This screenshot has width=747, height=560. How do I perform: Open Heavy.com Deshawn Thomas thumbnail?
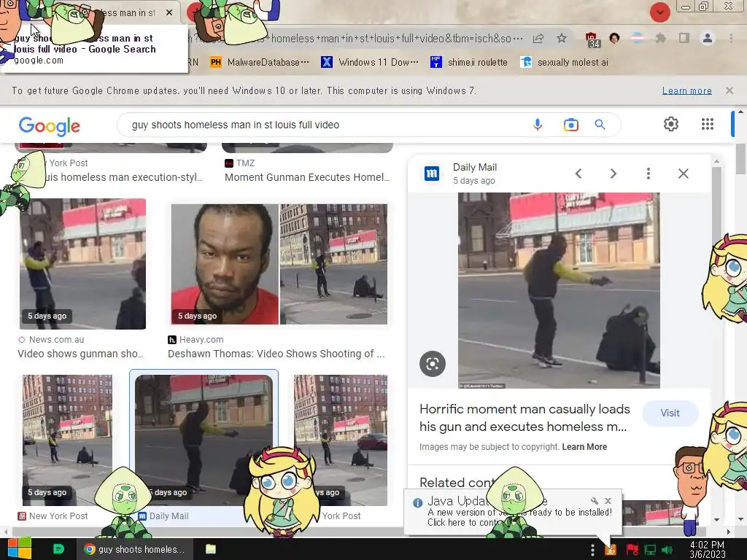tap(279, 264)
